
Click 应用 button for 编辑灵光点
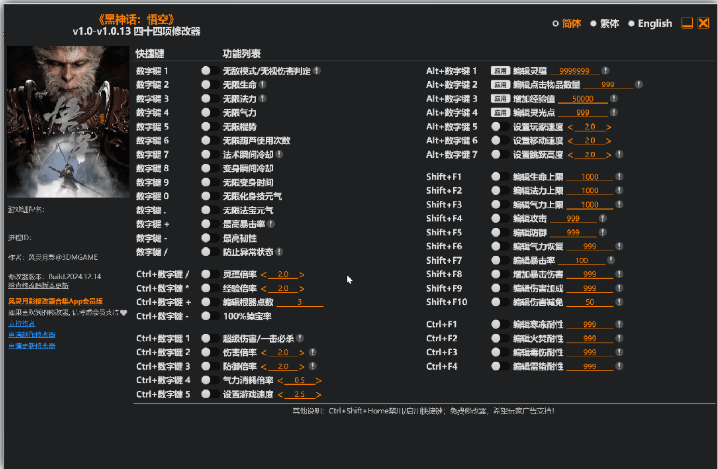pos(500,112)
